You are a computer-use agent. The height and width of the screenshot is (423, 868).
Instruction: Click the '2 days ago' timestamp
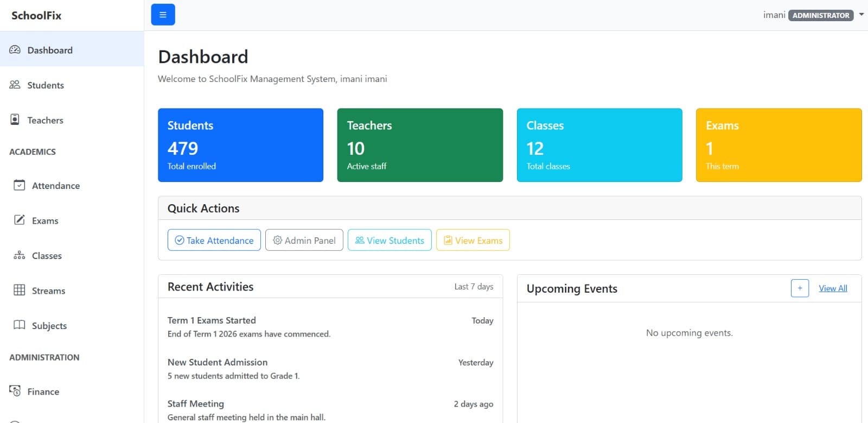(x=474, y=404)
